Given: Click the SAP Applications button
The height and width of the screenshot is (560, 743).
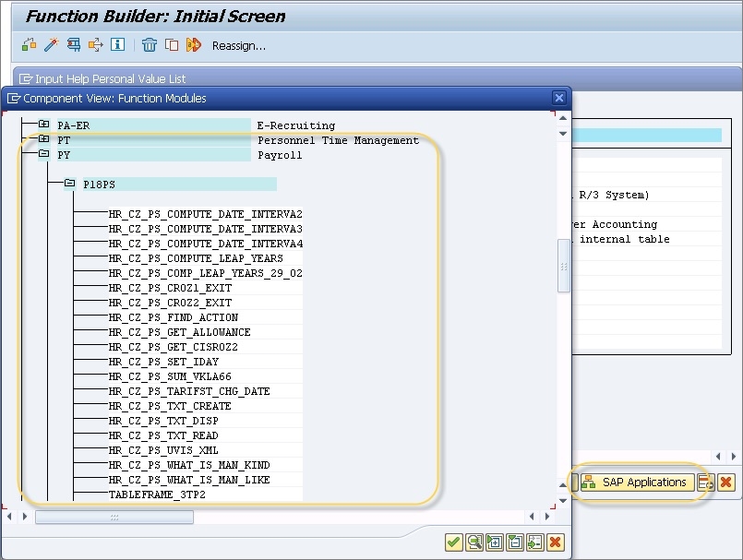Looking at the screenshot, I should 635,482.
